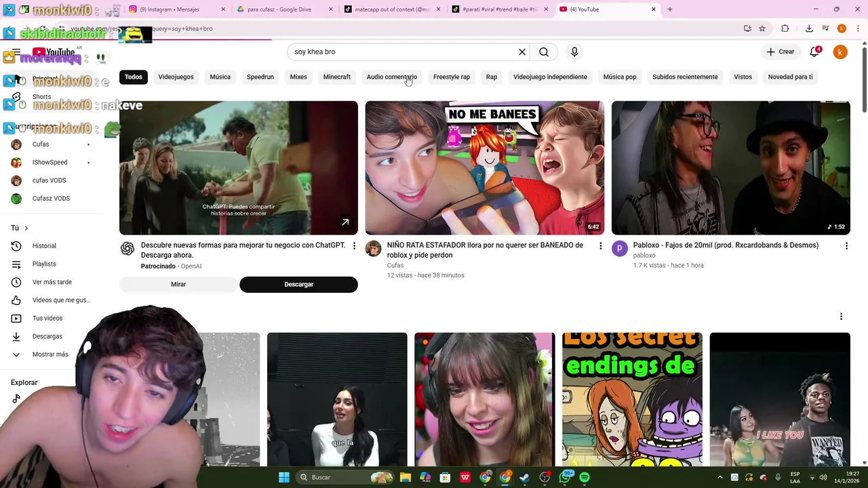This screenshot has height=488, width=868.
Task: Open Historial in the sidebar
Action: pyautogui.click(x=44, y=246)
